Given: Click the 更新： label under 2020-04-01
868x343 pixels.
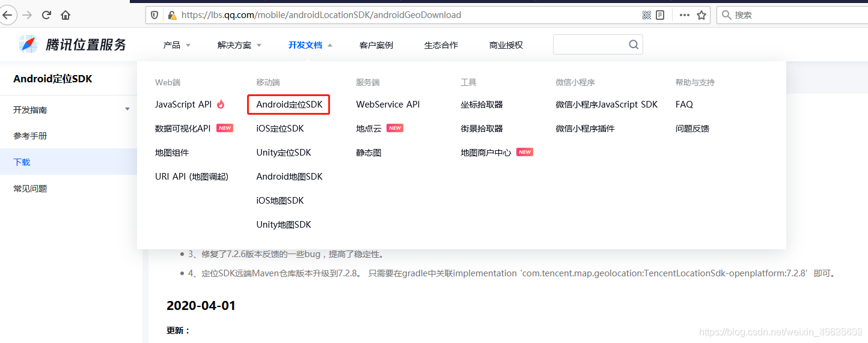Looking at the screenshot, I should tap(179, 330).
